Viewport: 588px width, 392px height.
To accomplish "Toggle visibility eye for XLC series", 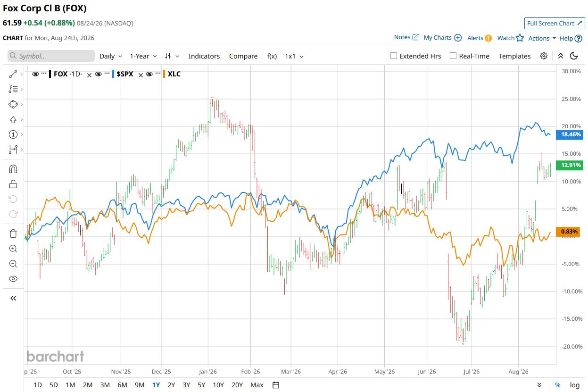I will click(x=149, y=74).
